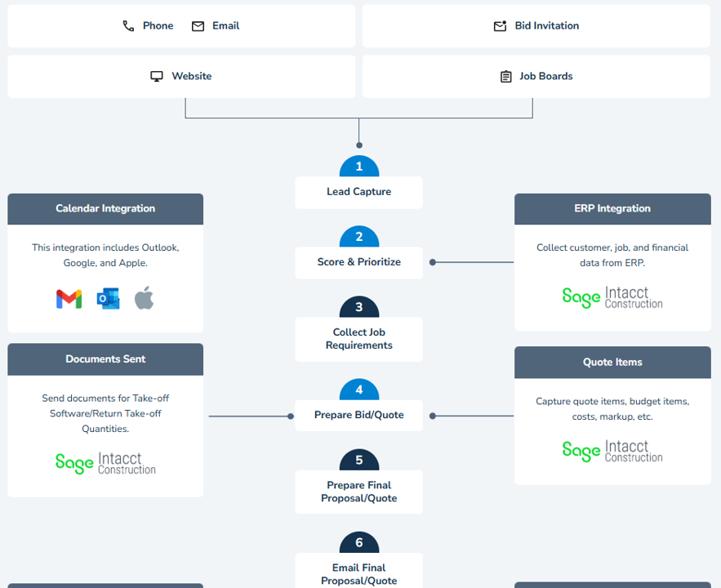Click the Gmail logo icon

[x=69, y=299]
